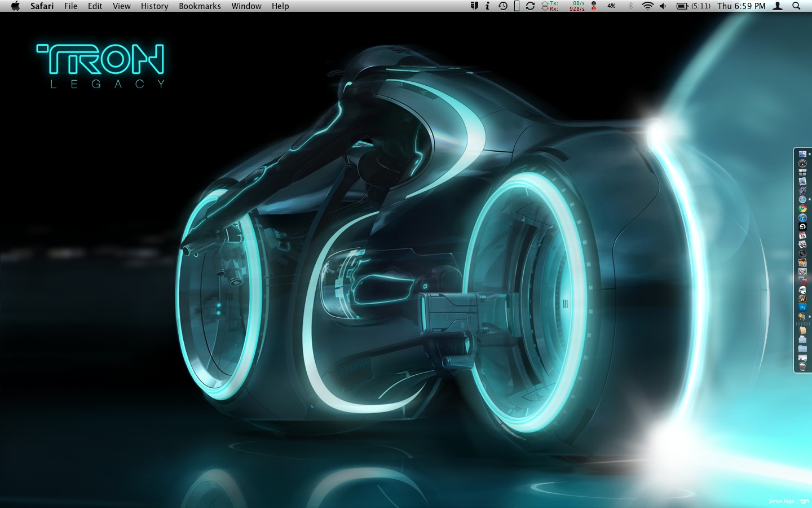Open the Bookmarks menu
Image resolution: width=812 pixels, height=508 pixels.
[x=200, y=6]
